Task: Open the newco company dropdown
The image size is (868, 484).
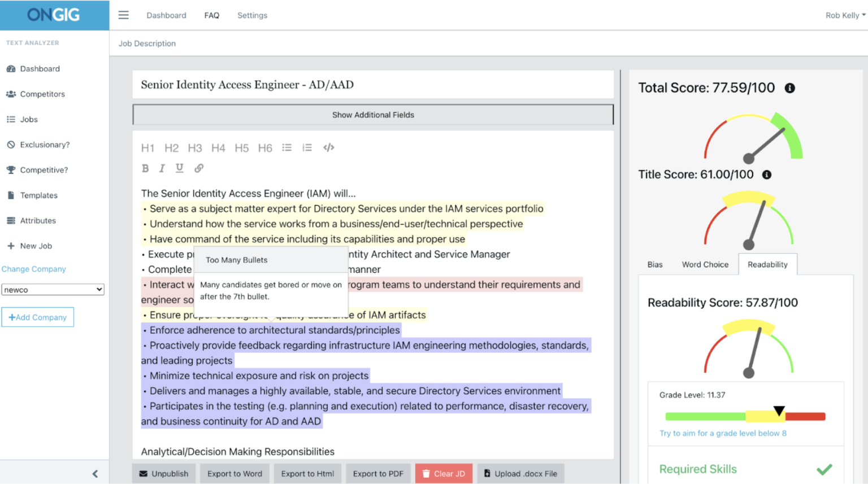Action: [53, 289]
